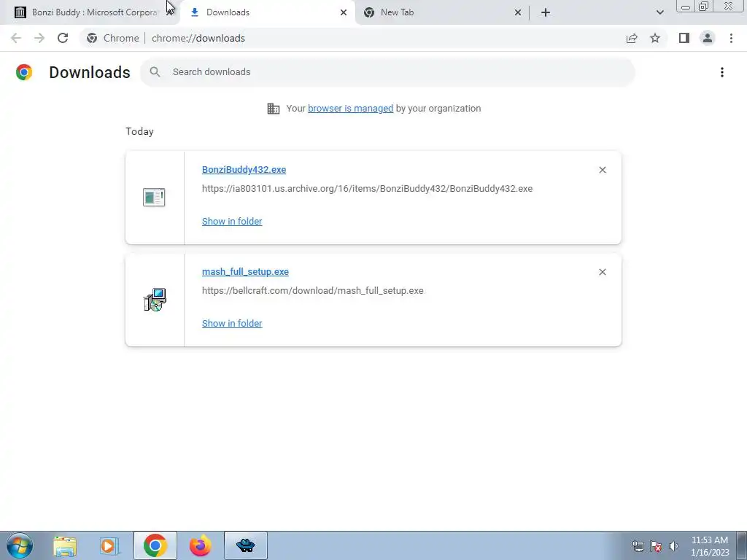Reload the Downloads page
The image size is (747, 560).
63,38
